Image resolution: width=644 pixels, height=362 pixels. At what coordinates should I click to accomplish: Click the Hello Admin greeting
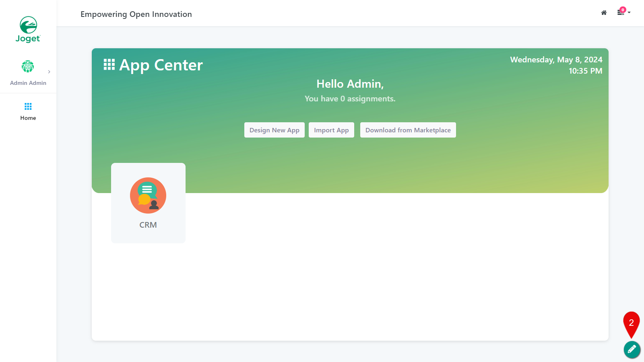point(350,84)
